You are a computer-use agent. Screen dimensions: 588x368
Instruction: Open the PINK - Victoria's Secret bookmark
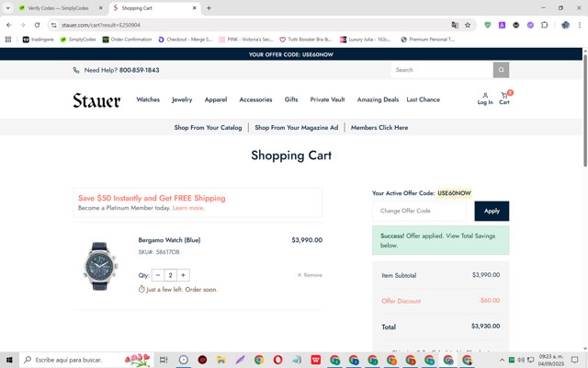point(246,40)
